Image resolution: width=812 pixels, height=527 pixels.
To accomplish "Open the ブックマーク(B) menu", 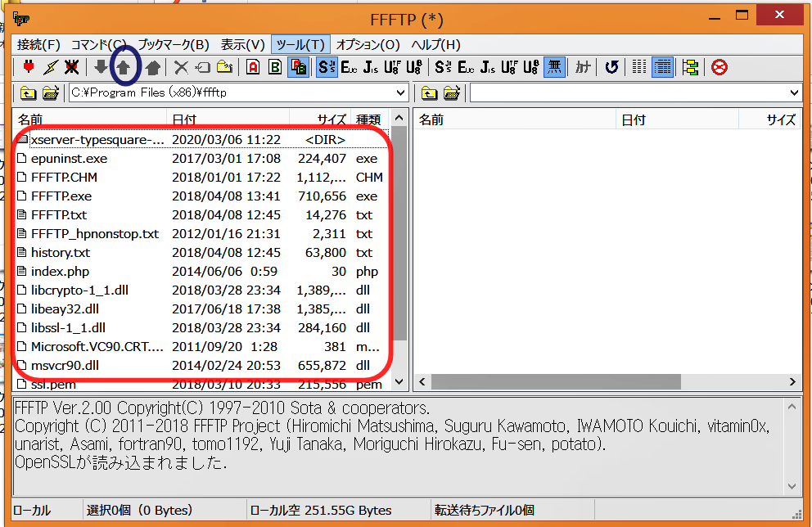I will pyautogui.click(x=174, y=45).
